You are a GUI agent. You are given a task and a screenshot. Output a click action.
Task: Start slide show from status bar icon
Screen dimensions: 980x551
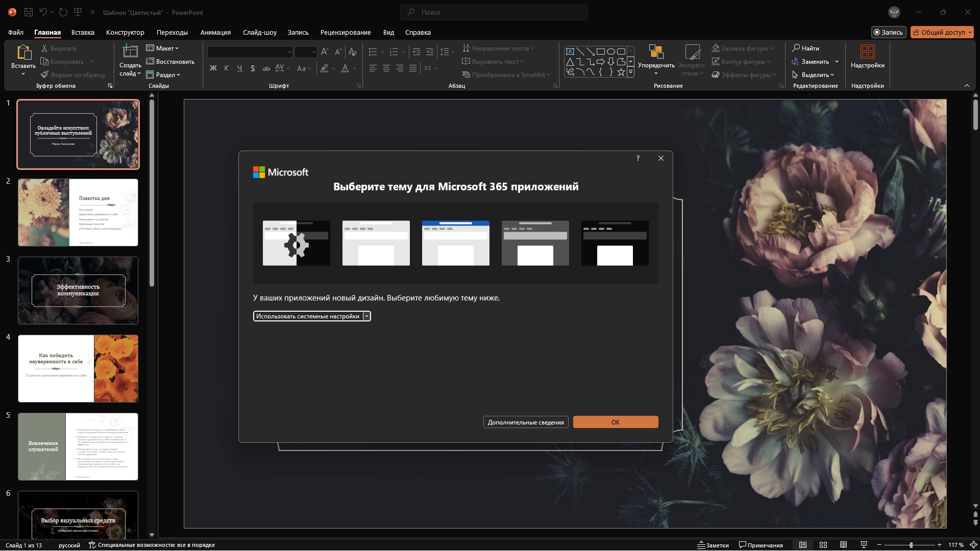tap(864, 545)
